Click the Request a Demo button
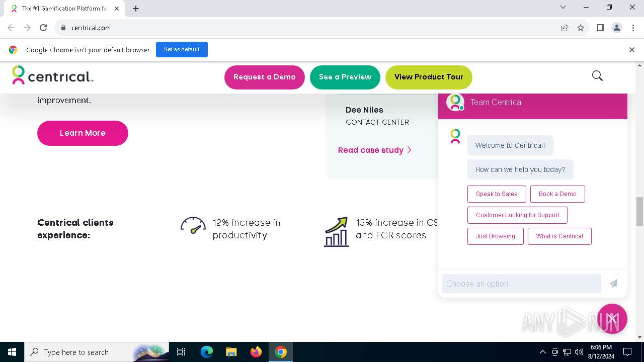 pyautogui.click(x=265, y=77)
